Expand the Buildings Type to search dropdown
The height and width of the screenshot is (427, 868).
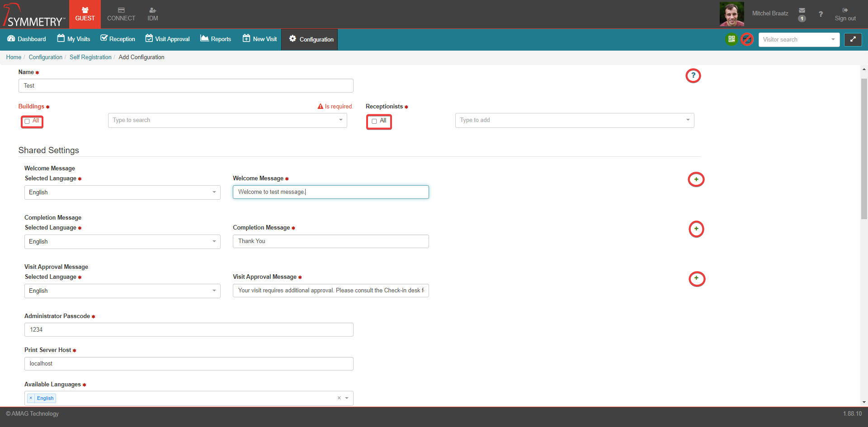(x=340, y=120)
